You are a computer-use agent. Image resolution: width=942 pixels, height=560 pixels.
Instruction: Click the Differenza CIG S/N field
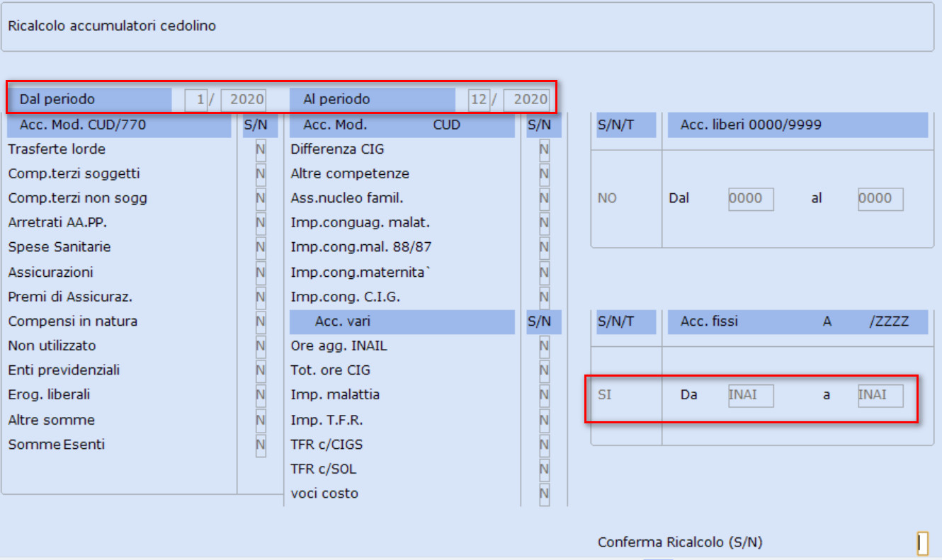(x=544, y=149)
